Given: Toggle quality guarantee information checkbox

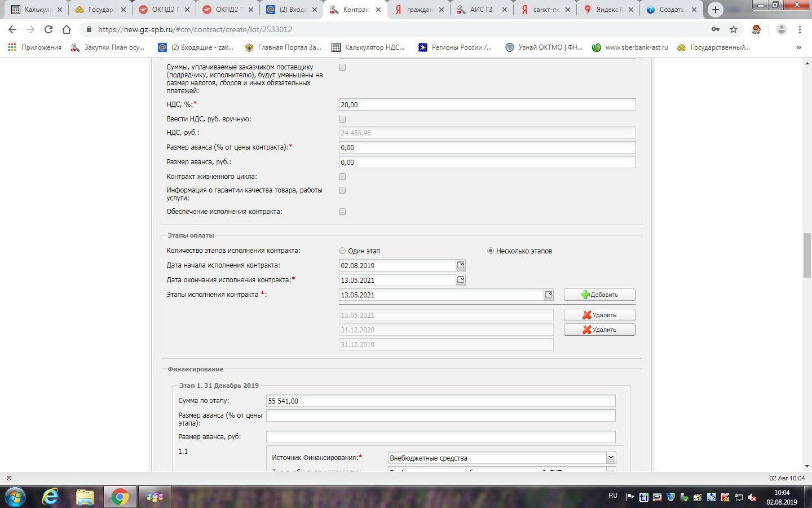Looking at the screenshot, I should 342,190.
